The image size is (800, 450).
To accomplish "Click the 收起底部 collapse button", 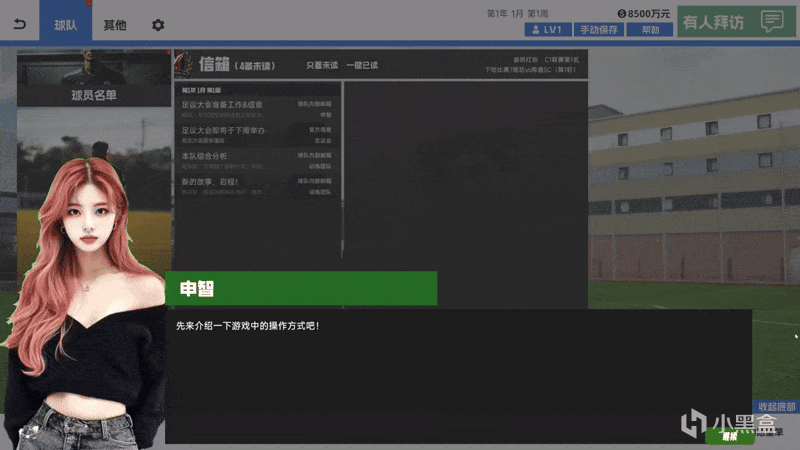I will [777, 407].
